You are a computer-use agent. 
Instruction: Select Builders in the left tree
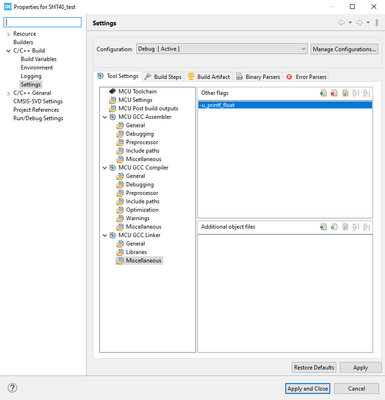[23, 42]
